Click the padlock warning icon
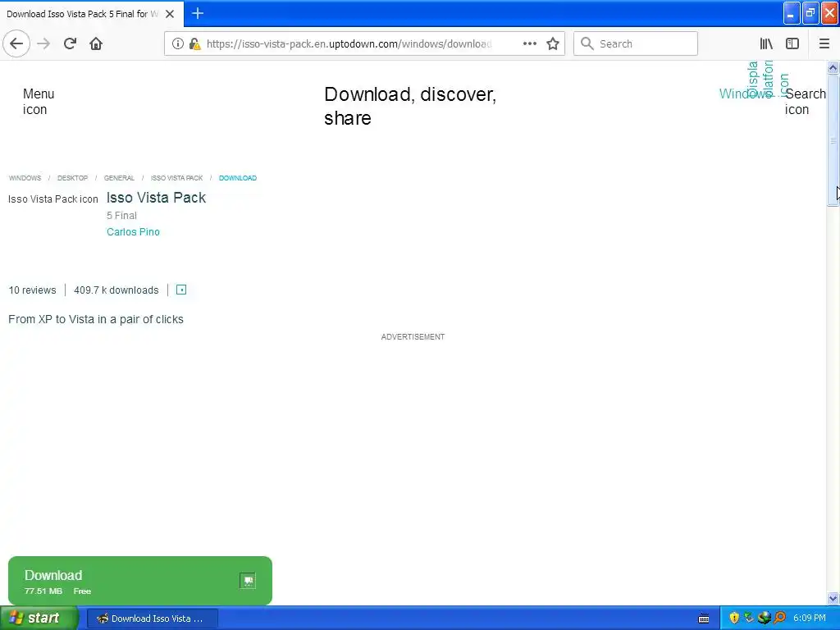The width and height of the screenshot is (840, 630). point(195,43)
